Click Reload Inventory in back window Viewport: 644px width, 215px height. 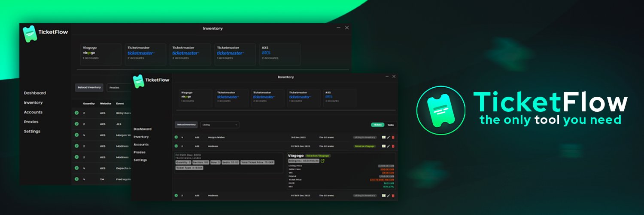(89, 87)
